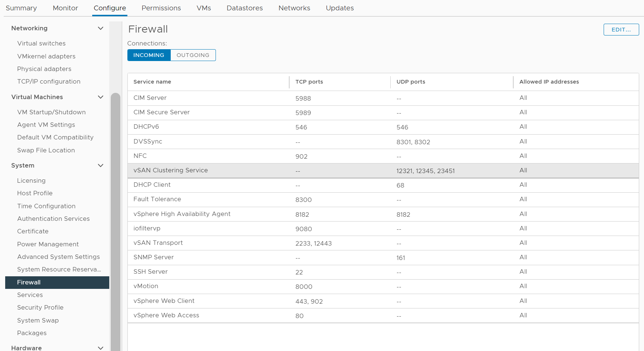
Task: Sort by Service name column header
Action: pyautogui.click(x=152, y=82)
